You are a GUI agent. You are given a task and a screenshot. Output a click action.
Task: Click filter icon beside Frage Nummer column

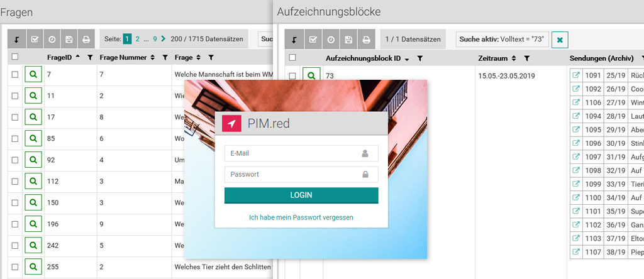coord(165,58)
